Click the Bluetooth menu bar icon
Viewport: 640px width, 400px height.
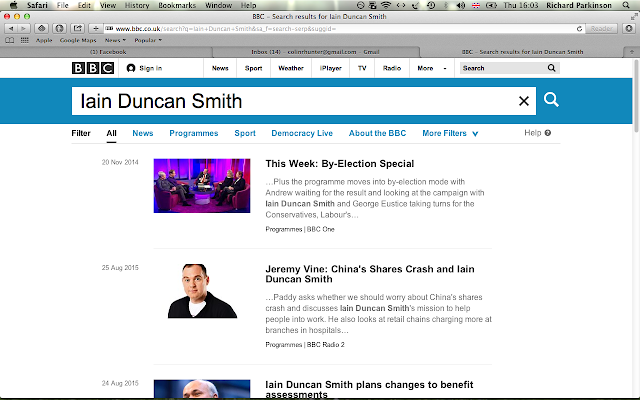[x=446, y=5]
